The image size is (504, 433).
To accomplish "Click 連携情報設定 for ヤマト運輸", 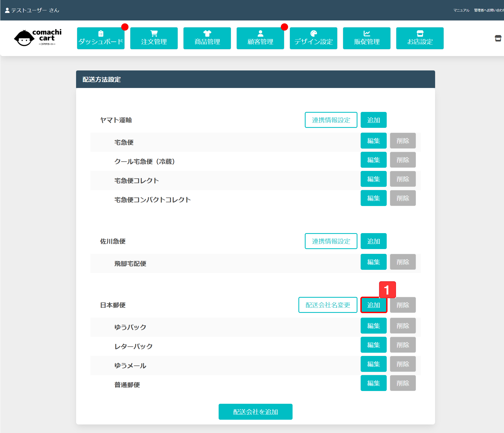I will pos(331,120).
